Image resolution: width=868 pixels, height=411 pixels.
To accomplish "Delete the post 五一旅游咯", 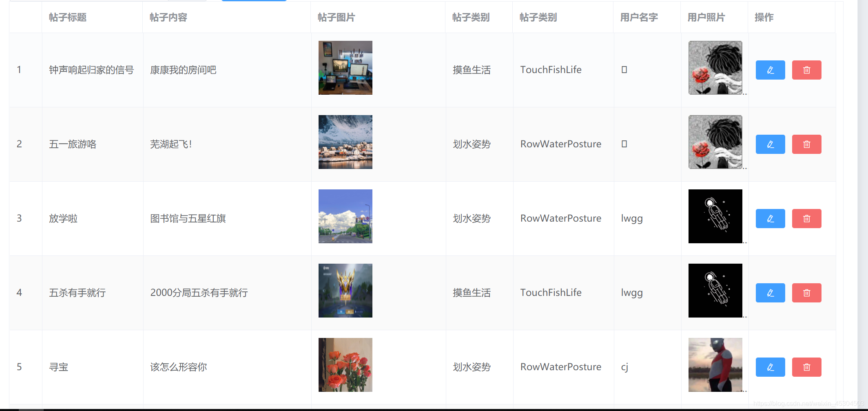I will (806, 144).
